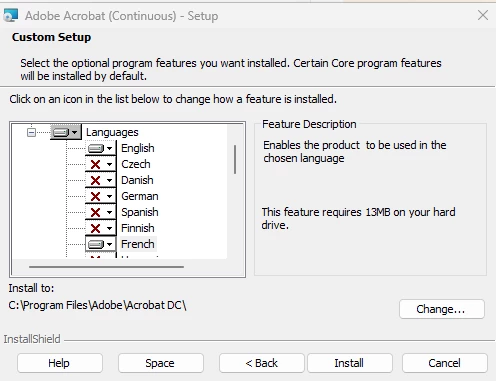Select the English language row

(x=138, y=148)
